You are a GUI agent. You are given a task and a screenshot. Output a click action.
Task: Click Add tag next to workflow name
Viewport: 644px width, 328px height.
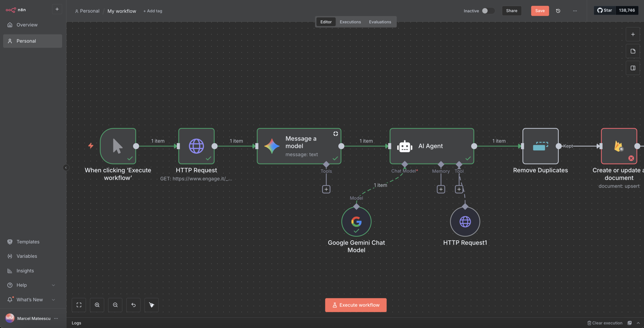(153, 11)
